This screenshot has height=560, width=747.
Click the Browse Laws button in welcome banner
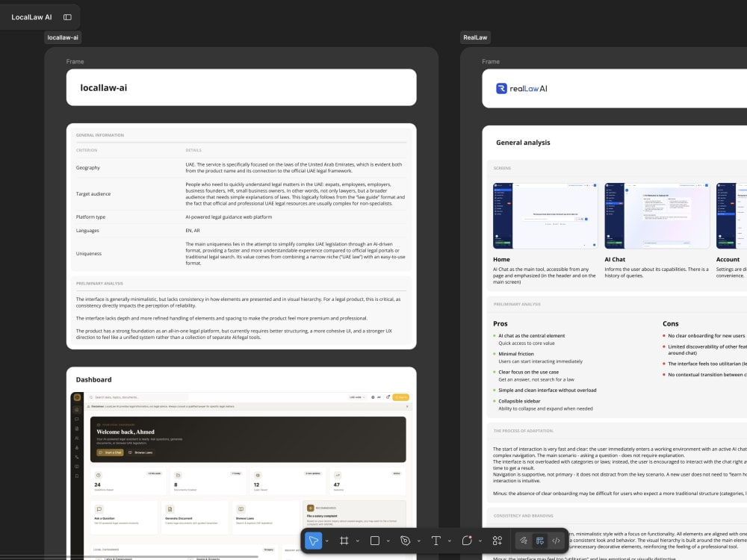(x=140, y=452)
